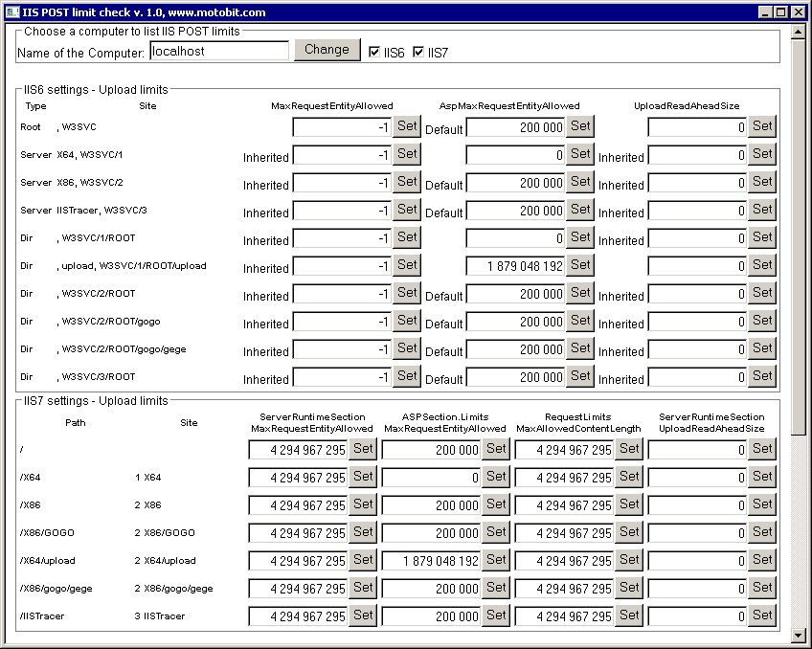This screenshot has width=812, height=649.
Task: Set MaxRequestEntityAllowed for Server X86 W3SVC/2
Action: 407,182
